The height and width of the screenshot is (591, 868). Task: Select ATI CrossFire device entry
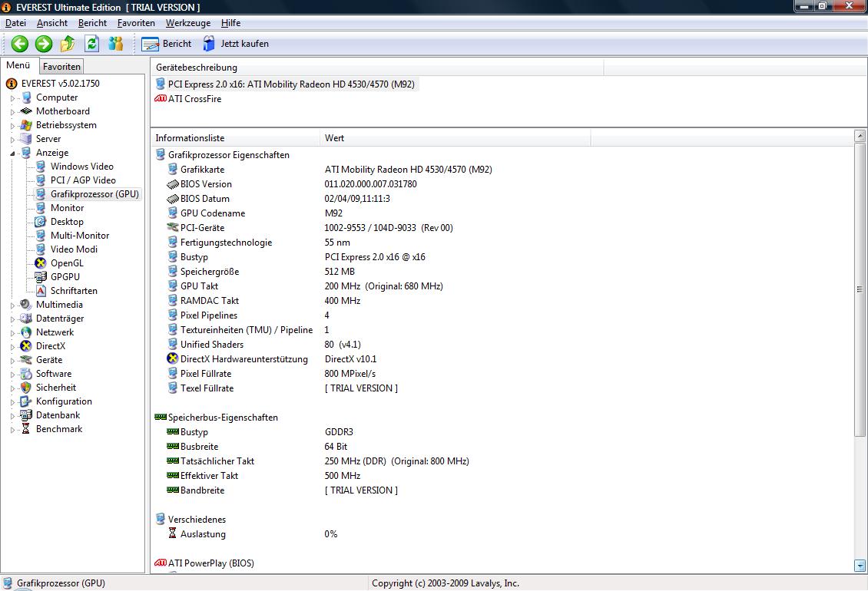pyautogui.click(x=194, y=99)
